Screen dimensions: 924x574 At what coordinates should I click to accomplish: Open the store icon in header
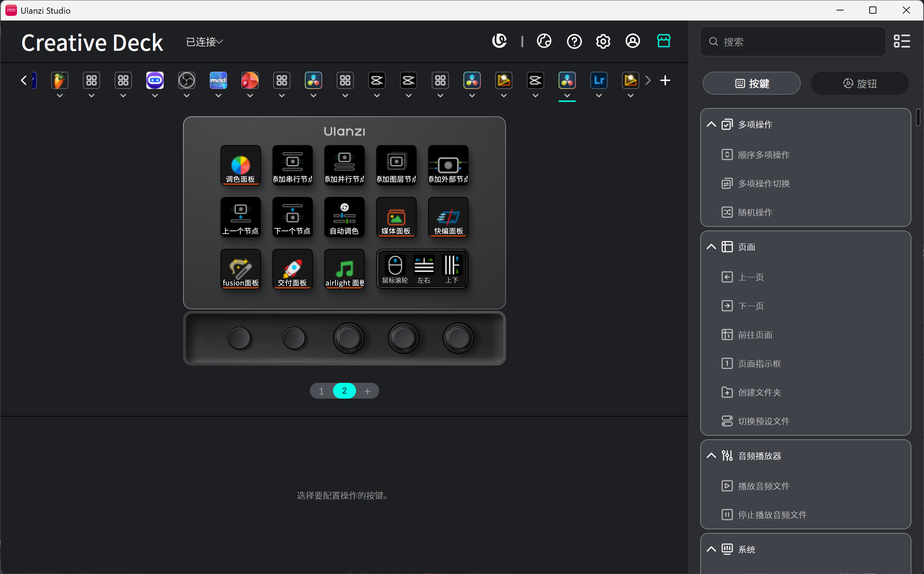[663, 41]
